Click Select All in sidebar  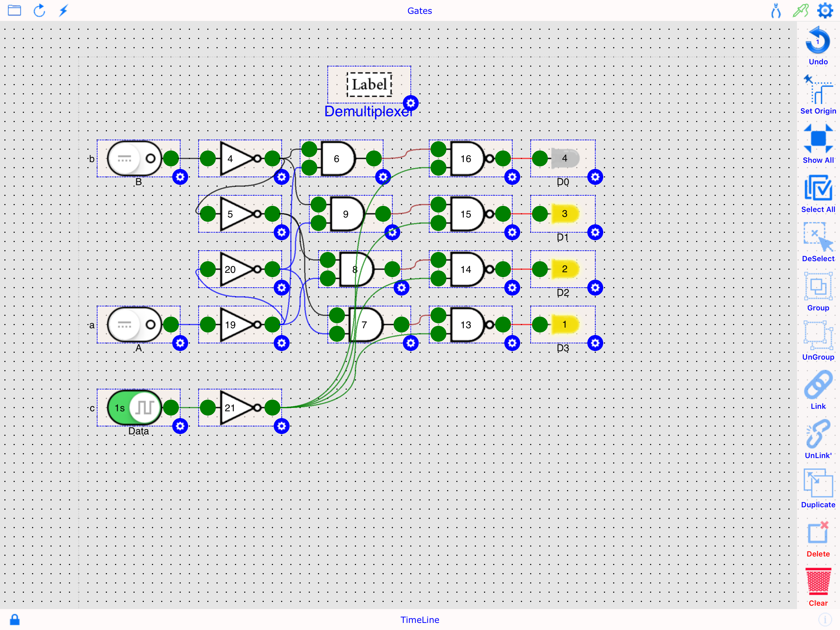818,193
